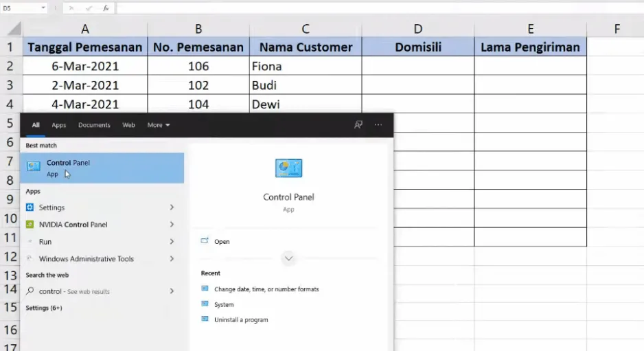Select column A header
The width and height of the screenshot is (644, 351).
pyautogui.click(x=85, y=29)
